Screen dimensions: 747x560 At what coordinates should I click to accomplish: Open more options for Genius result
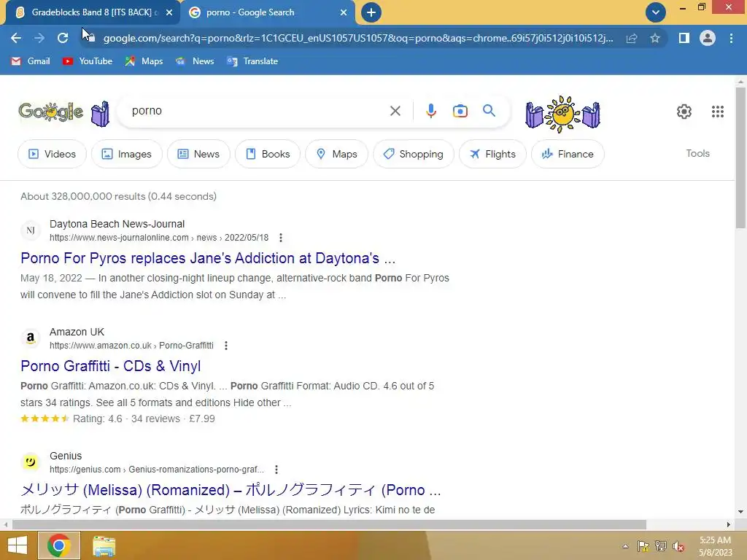276,470
